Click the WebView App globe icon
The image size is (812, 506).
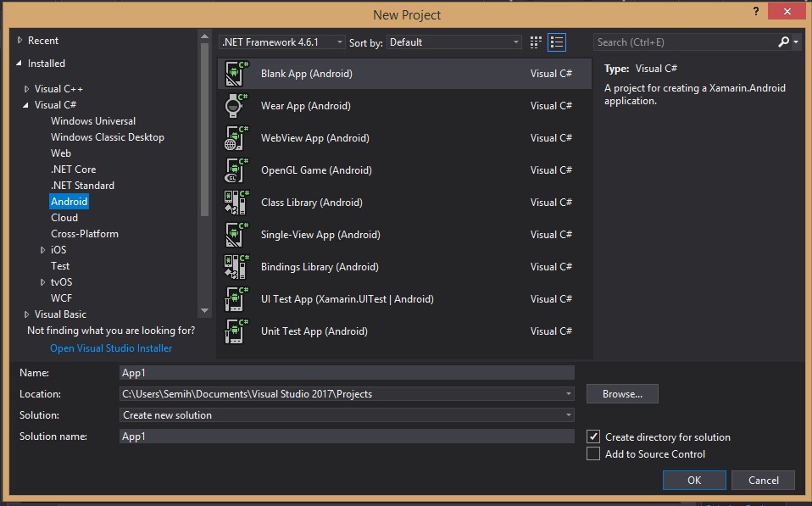[x=236, y=138]
